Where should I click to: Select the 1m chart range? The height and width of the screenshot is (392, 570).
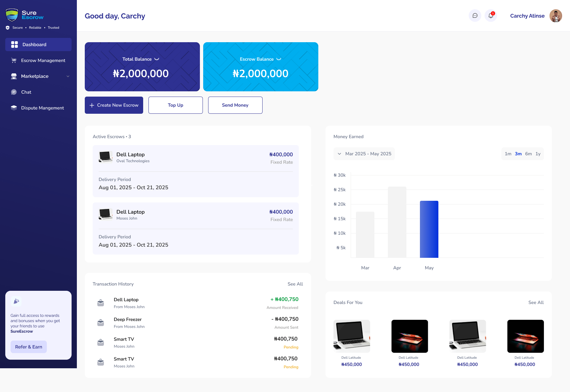[508, 154]
